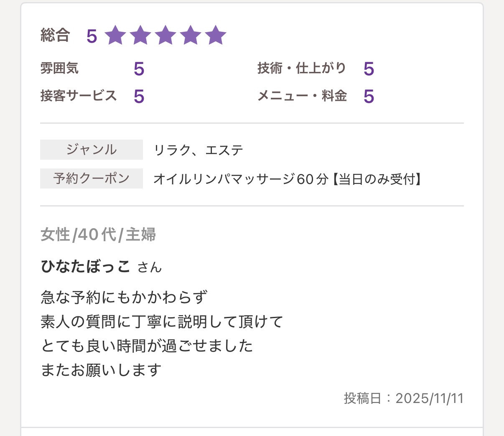The image size is (504, 436).
Task: Click the 女性/40代/主婦 reviewer attributes
Action: point(98,235)
